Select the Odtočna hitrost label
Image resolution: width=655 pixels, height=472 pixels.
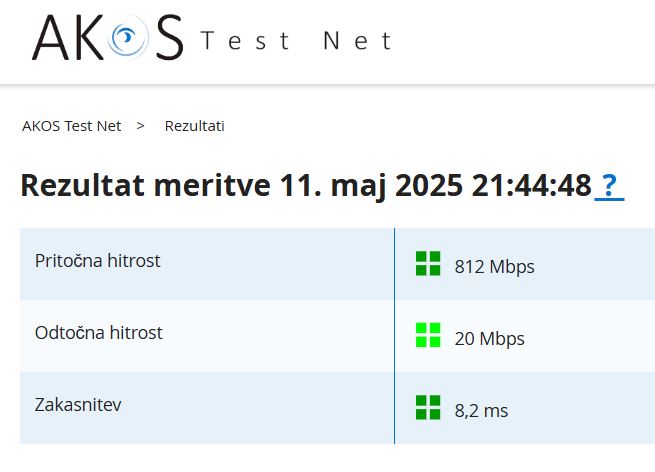point(99,333)
